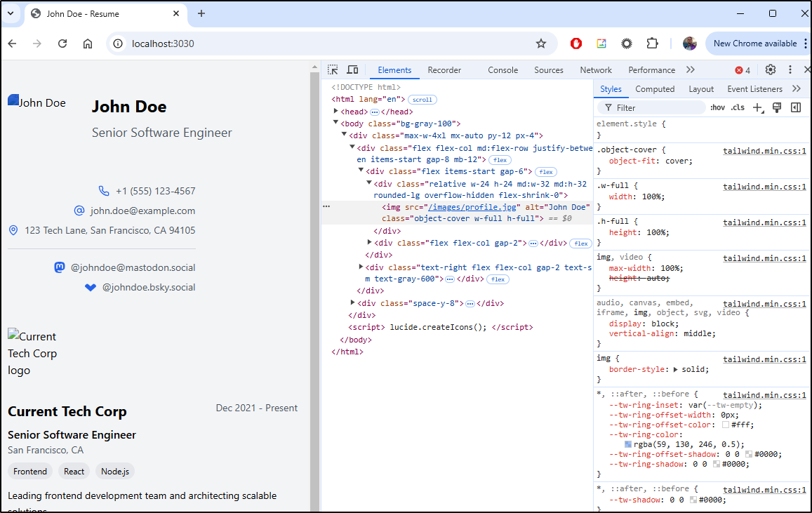Show more DevTools panels chevron
812x513 pixels.
tap(691, 69)
